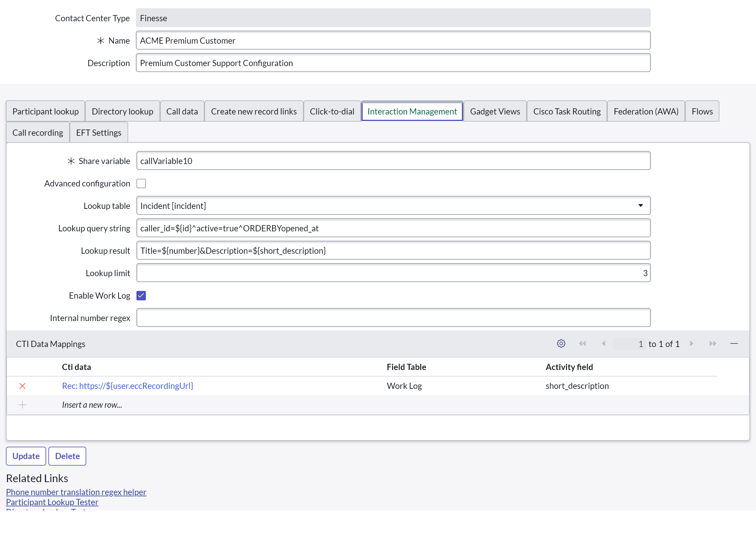Open the Rec recording URL mapping record
This screenshot has height=537, width=756.
click(127, 386)
